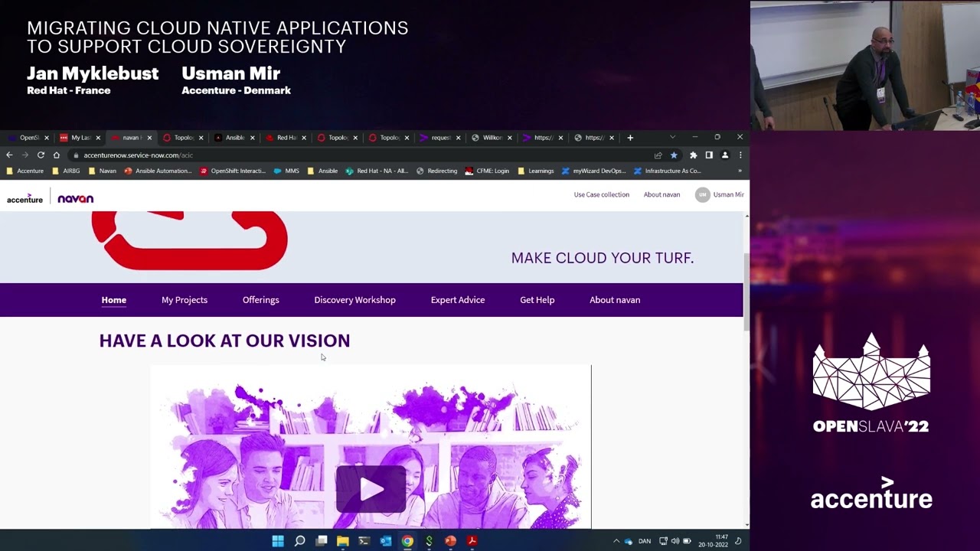Open the Chrome three-dot menu
This screenshot has width=980, height=551.
(x=740, y=155)
